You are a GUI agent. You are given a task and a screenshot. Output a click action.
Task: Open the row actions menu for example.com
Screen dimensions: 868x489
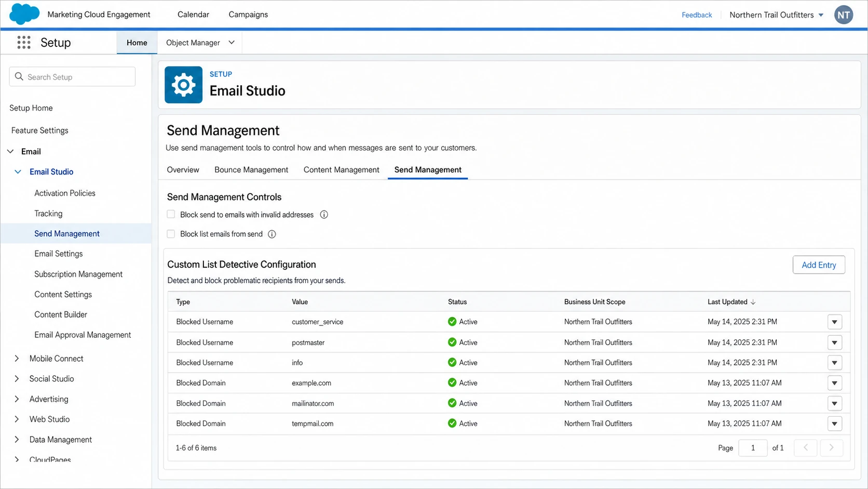835,383
